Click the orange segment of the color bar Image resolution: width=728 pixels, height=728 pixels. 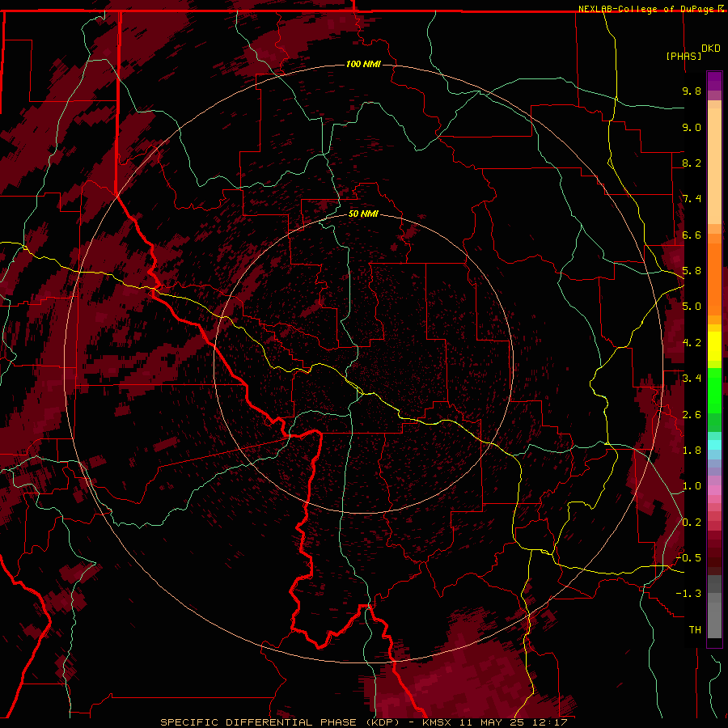coord(714,278)
